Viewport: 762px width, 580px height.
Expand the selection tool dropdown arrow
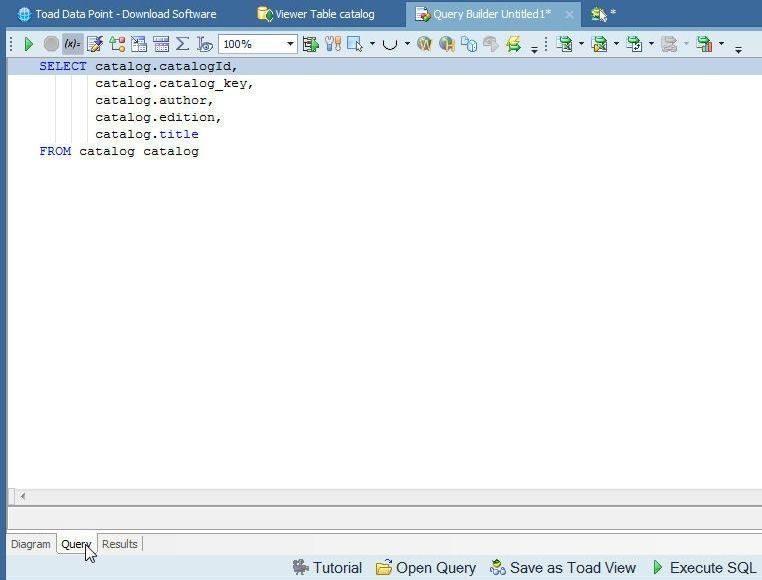[x=372, y=44]
